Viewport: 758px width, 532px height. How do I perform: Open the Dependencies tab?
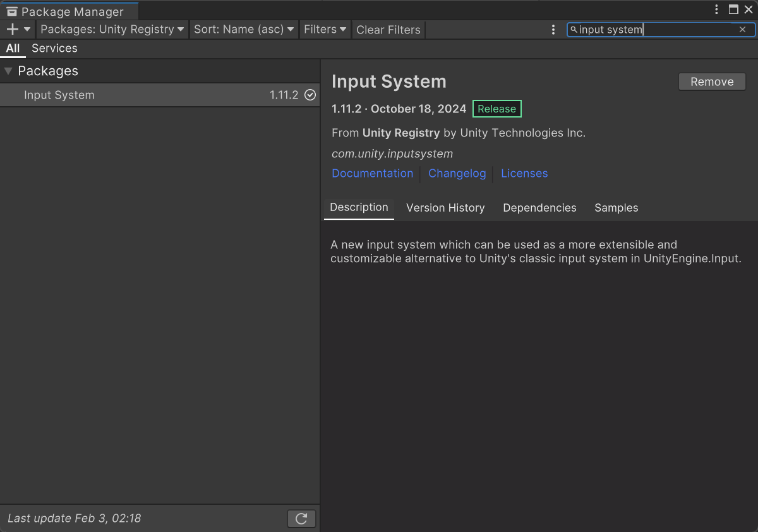[539, 208]
